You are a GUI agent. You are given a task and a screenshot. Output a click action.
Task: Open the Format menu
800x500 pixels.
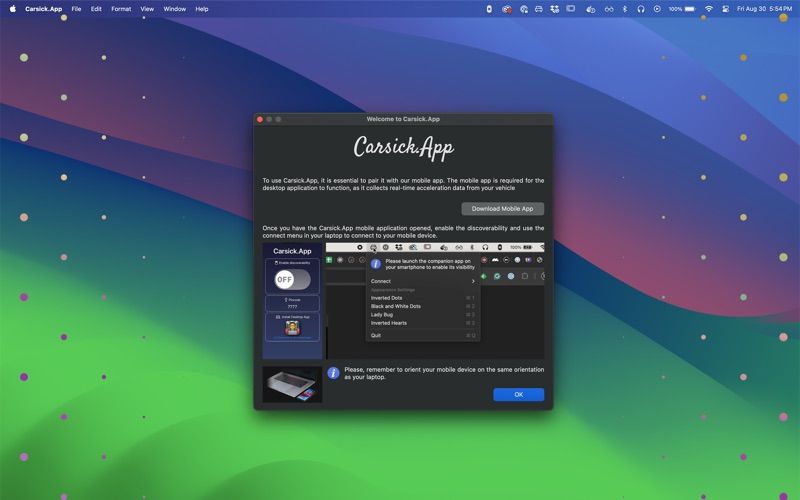[x=121, y=9]
